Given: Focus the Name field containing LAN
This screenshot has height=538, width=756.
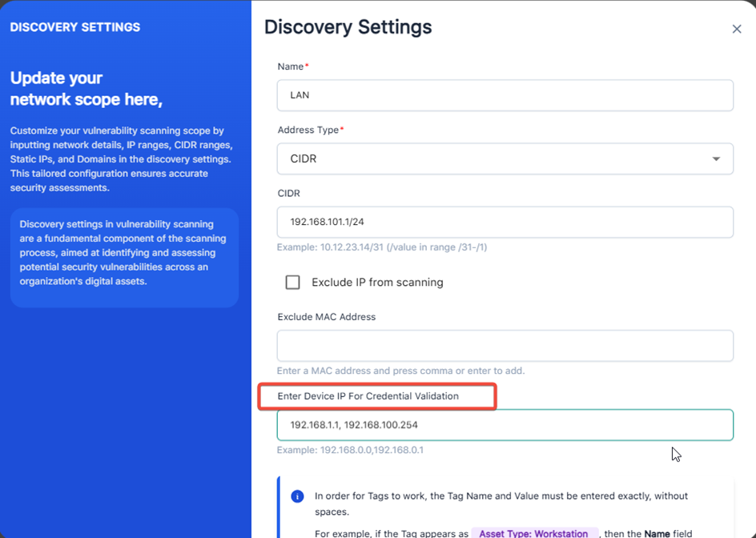Looking at the screenshot, I should pos(505,95).
